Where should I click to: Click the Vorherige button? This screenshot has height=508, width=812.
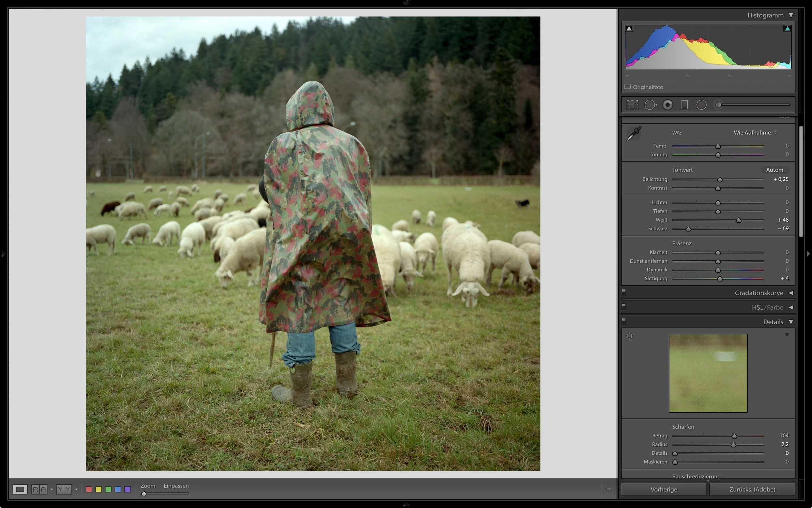click(664, 489)
